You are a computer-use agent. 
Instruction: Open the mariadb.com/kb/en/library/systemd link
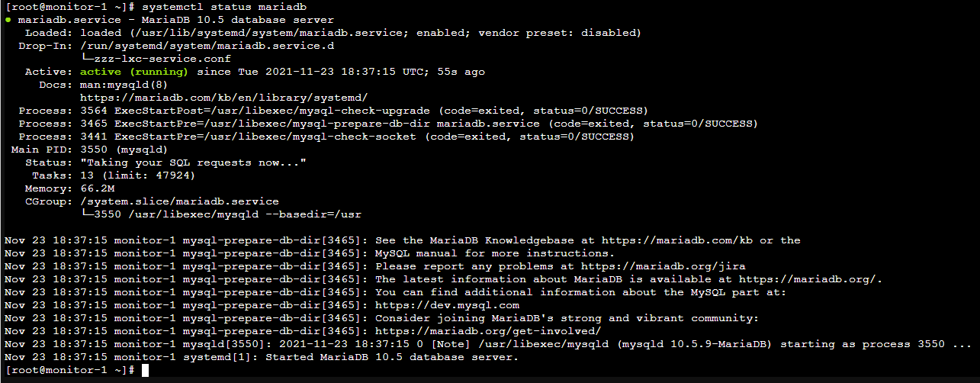pyautogui.click(x=224, y=98)
